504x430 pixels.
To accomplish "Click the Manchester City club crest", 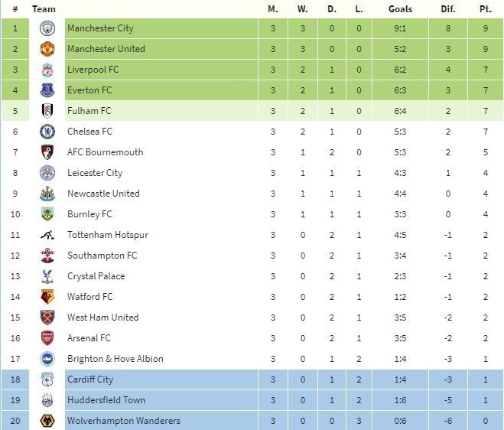I will tap(47, 28).
